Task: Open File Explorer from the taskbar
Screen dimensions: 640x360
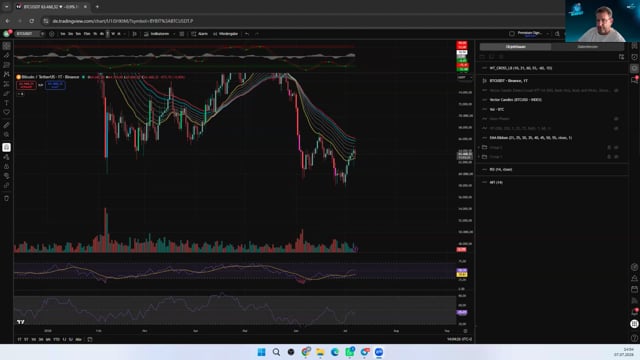Action: coord(320,352)
